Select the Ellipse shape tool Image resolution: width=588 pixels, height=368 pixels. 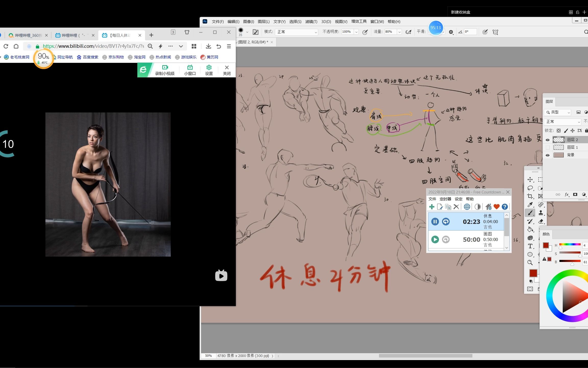tap(530, 255)
